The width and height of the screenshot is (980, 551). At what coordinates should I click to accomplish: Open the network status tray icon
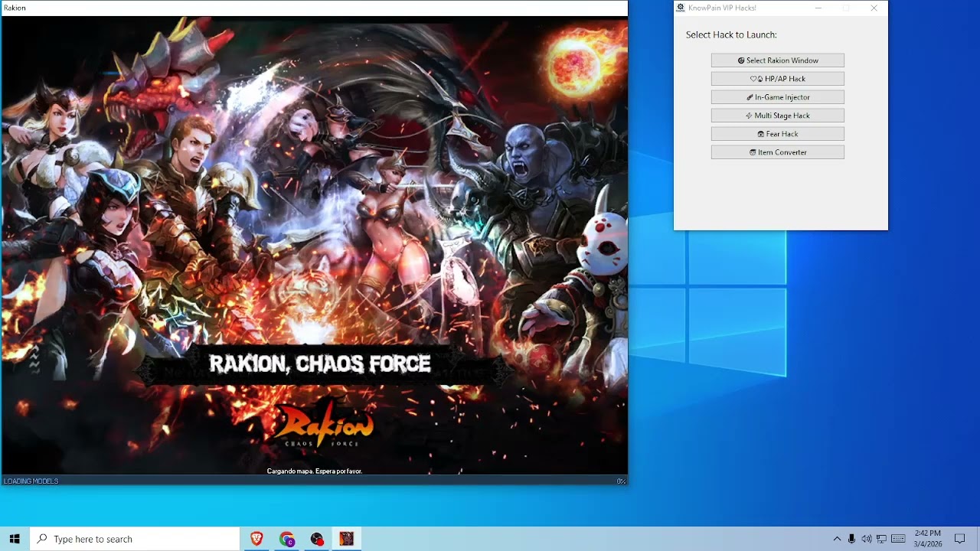[881, 539]
